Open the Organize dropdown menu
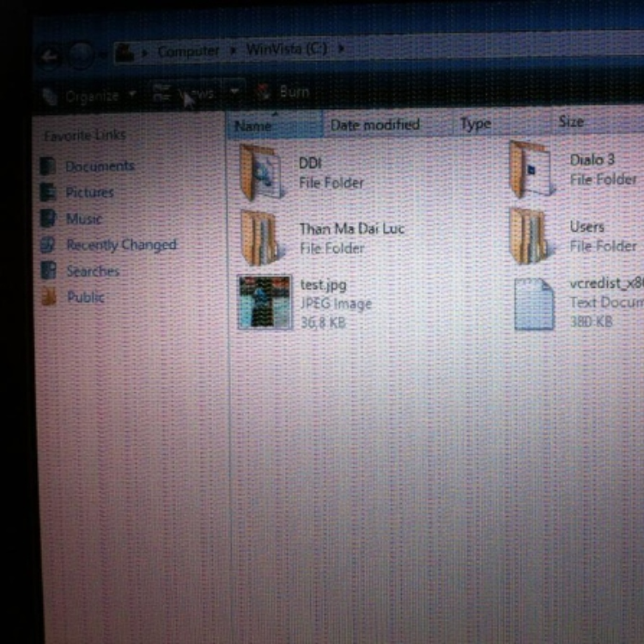This screenshot has width=644, height=644. [88, 95]
